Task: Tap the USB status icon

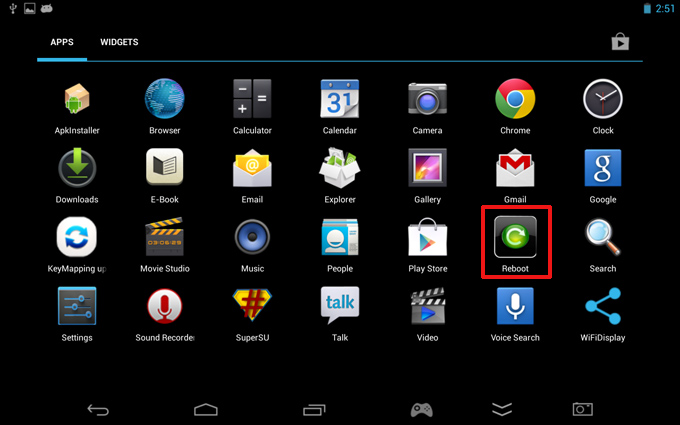Action: click(13, 8)
